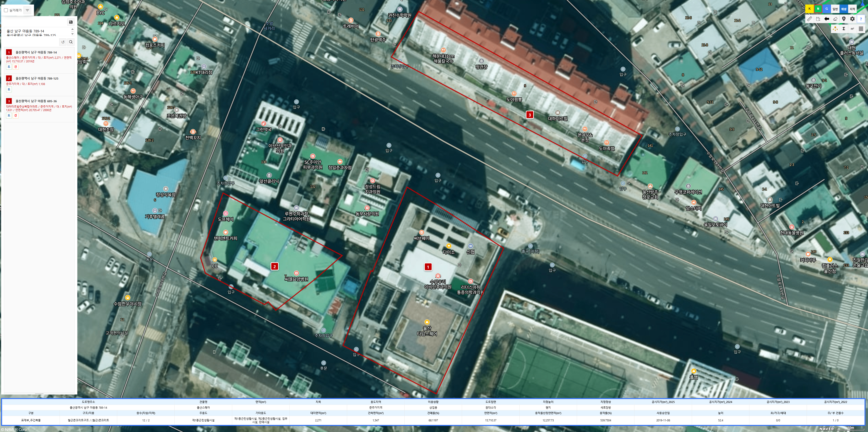Viewport: 868px width, 432px height.
Task: Select the eraser tool
Action: (835, 19)
